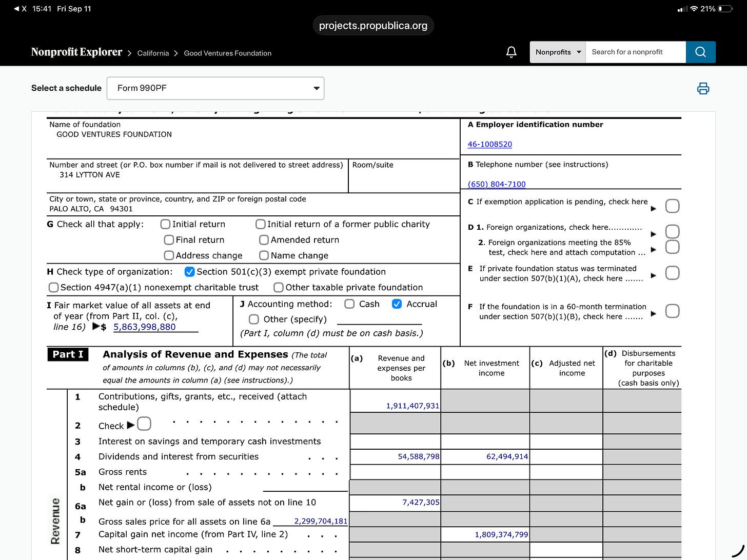Screen dimensions: 747x560
Task: Open the Nonprofit Explorer home logo
Action: point(76,52)
